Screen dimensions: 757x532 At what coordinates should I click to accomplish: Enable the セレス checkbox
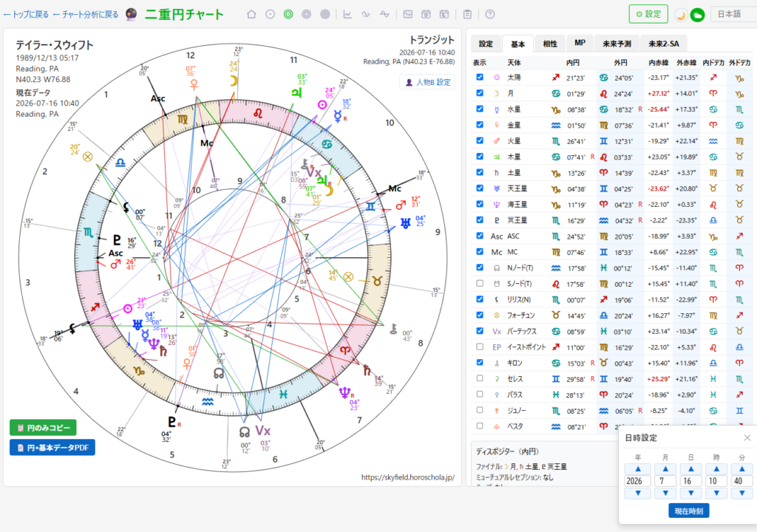pos(479,378)
